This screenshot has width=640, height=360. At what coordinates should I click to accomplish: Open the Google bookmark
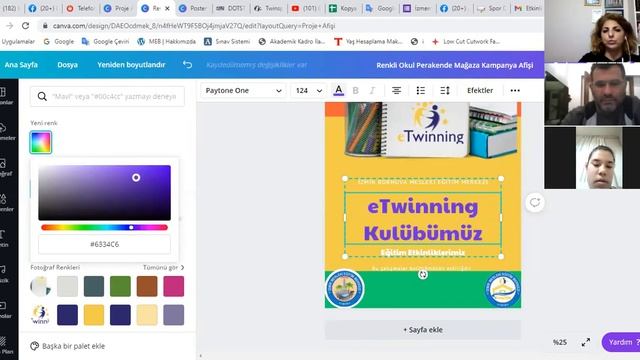tap(59, 41)
